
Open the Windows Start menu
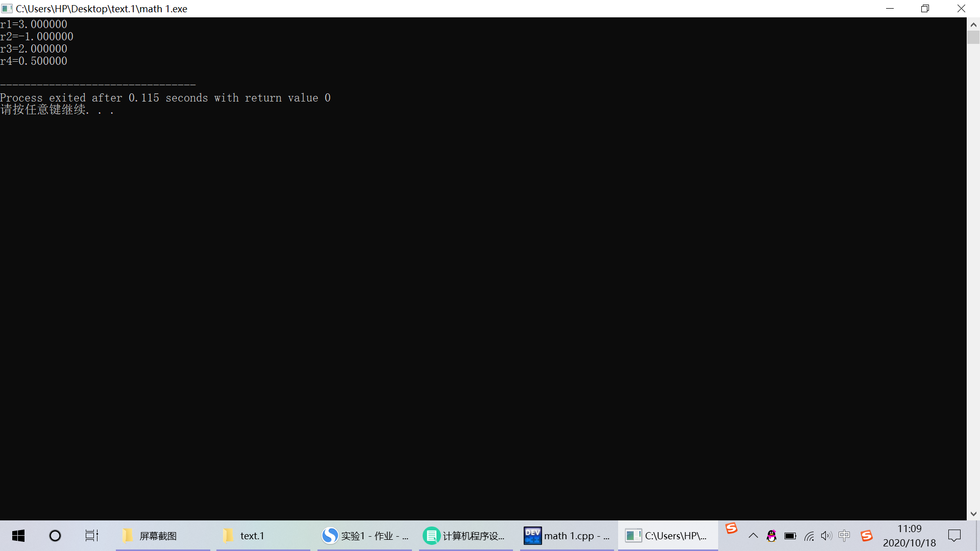tap(18, 536)
